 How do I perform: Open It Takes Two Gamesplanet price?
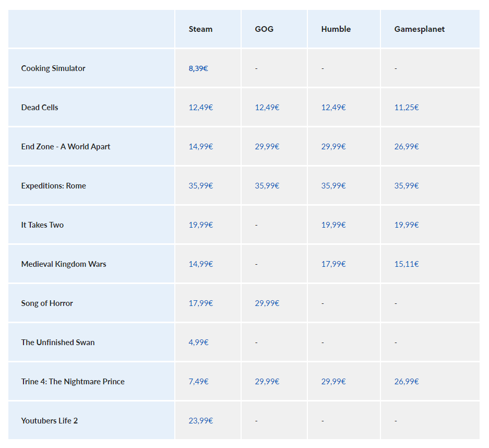pyautogui.click(x=407, y=225)
